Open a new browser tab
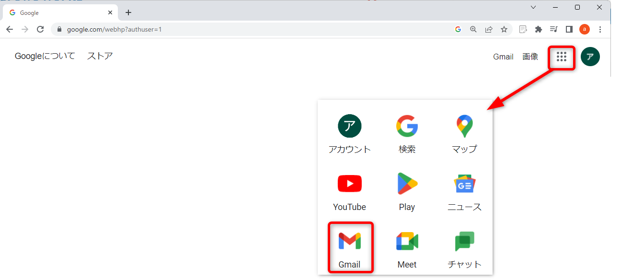Viewport: 644px width, 280px height. pyautogui.click(x=128, y=13)
